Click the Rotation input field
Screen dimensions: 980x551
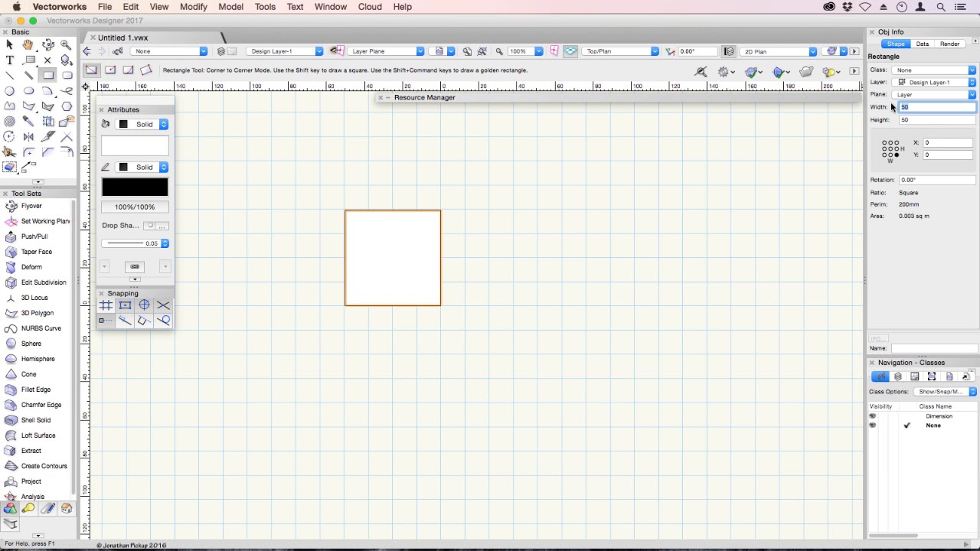tap(938, 180)
